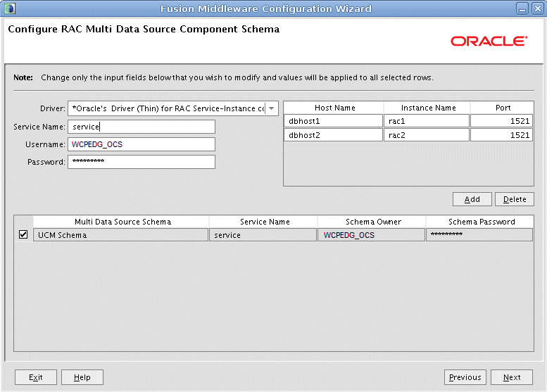Click the Port column header

(503, 108)
